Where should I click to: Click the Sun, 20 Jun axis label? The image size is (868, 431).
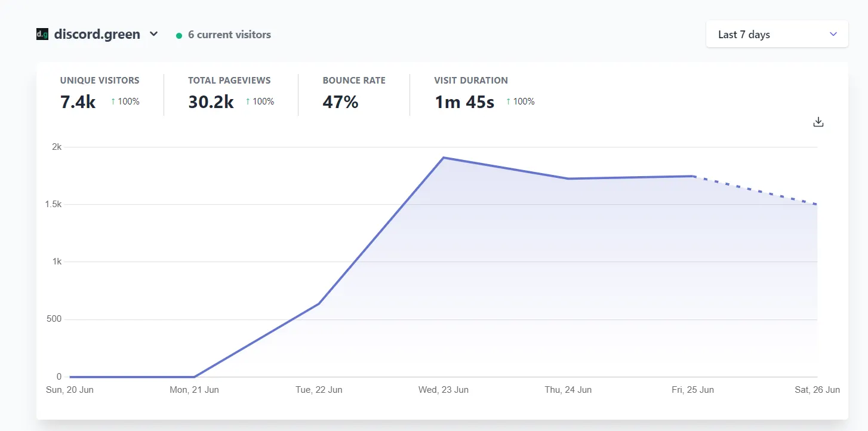pyautogui.click(x=70, y=390)
